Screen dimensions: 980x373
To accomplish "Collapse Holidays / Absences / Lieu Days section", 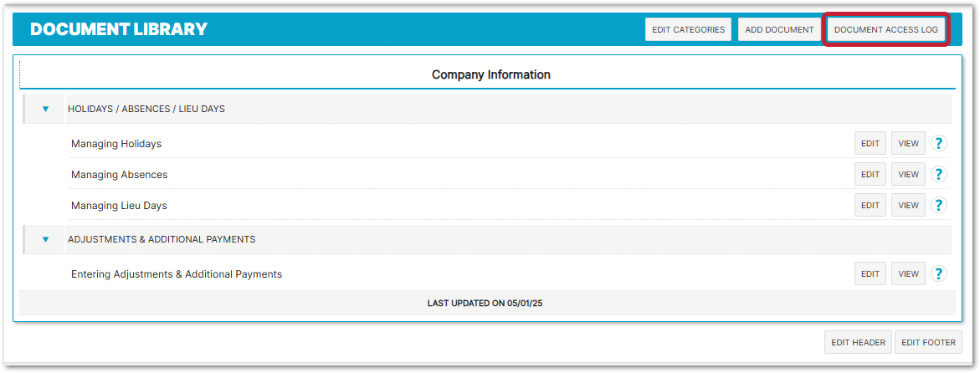I will (x=46, y=109).
